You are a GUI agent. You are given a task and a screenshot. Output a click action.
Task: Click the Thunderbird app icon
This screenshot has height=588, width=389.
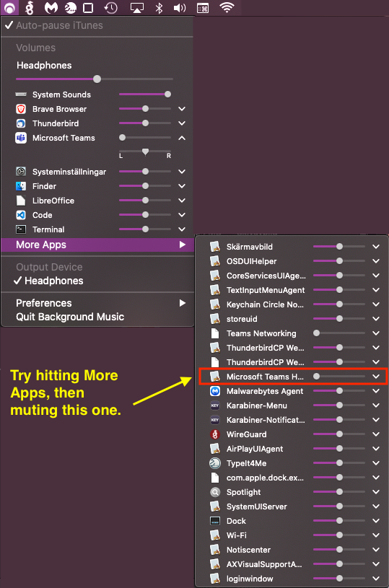21,123
